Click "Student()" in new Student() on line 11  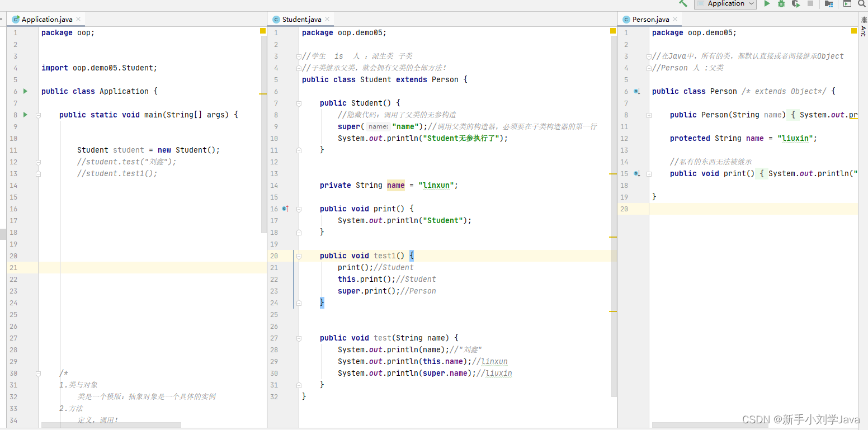point(196,150)
